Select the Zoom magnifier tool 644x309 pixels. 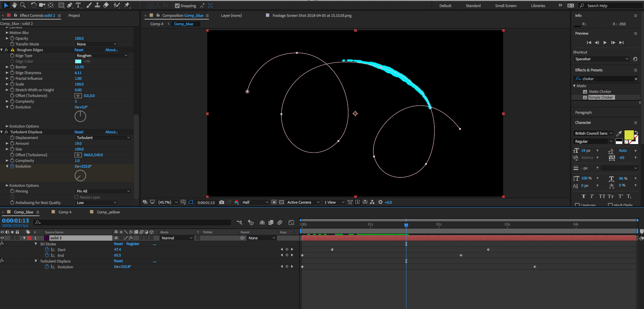pos(23,5)
